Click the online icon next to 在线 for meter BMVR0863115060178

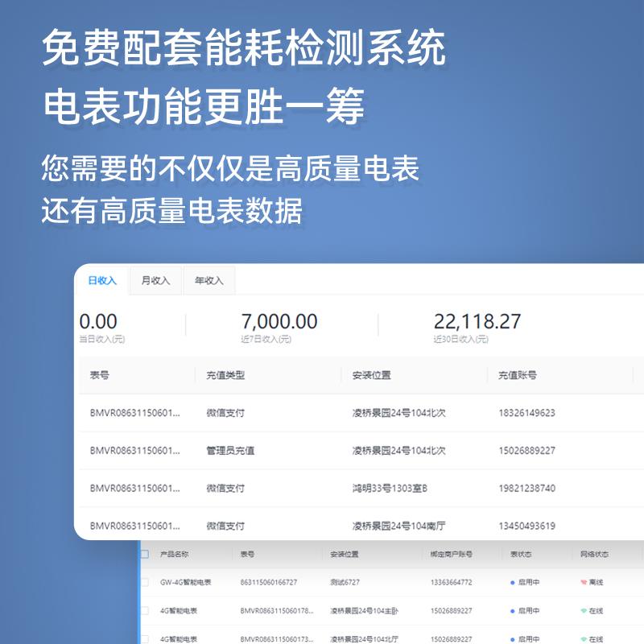(584, 609)
